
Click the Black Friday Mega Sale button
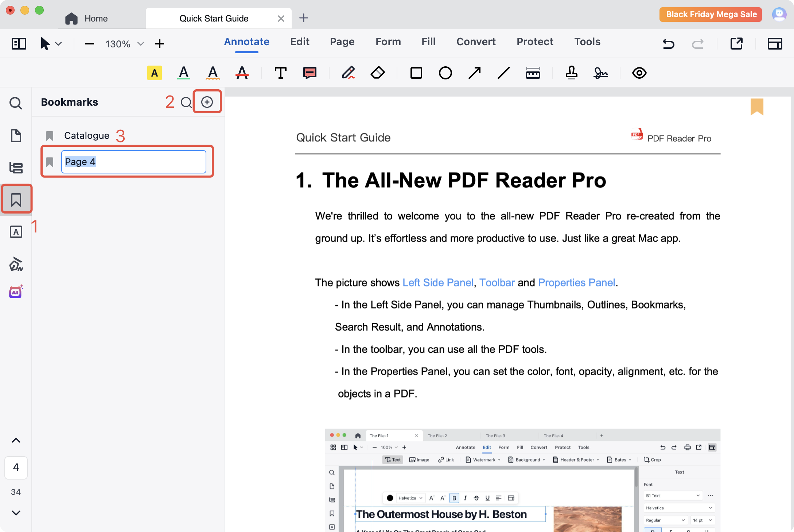711,15
